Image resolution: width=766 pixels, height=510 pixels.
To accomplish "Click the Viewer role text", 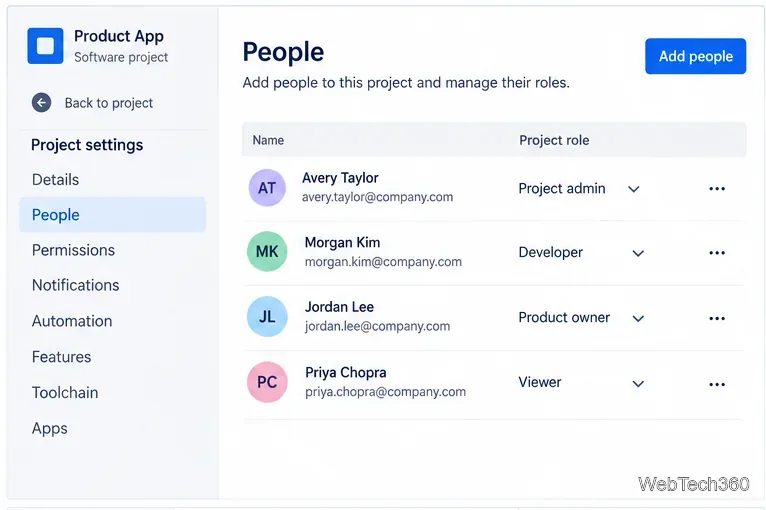I will point(540,382).
